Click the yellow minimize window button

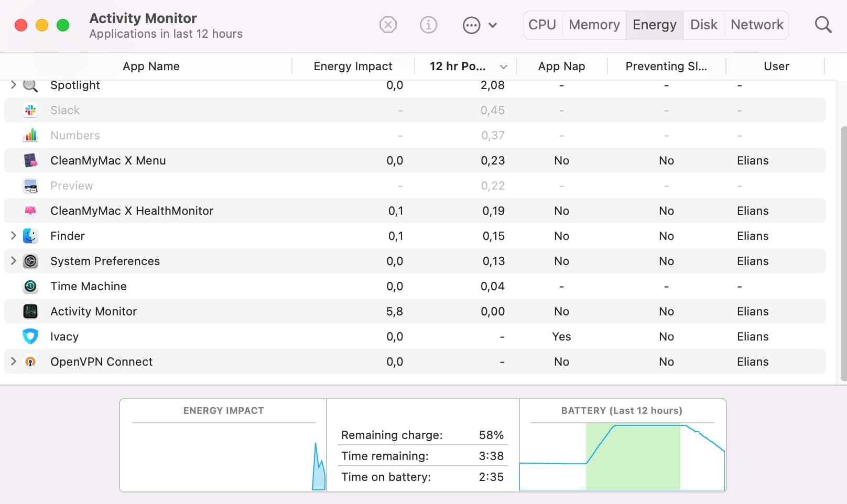pyautogui.click(x=42, y=25)
